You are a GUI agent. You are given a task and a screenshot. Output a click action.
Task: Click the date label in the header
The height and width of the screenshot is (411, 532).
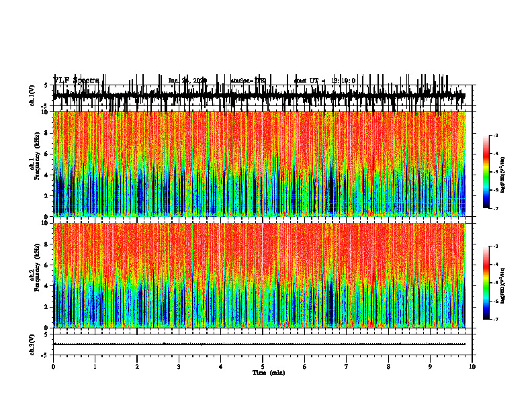point(187,81)
